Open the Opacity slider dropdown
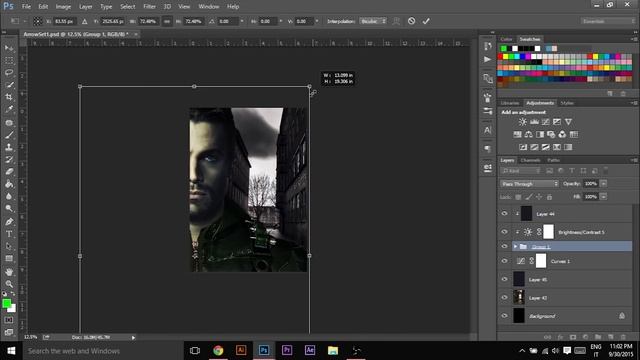 (x=604, y=184)
